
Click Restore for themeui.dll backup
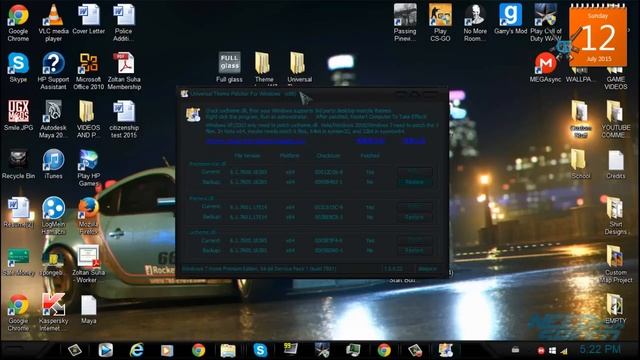415,217
